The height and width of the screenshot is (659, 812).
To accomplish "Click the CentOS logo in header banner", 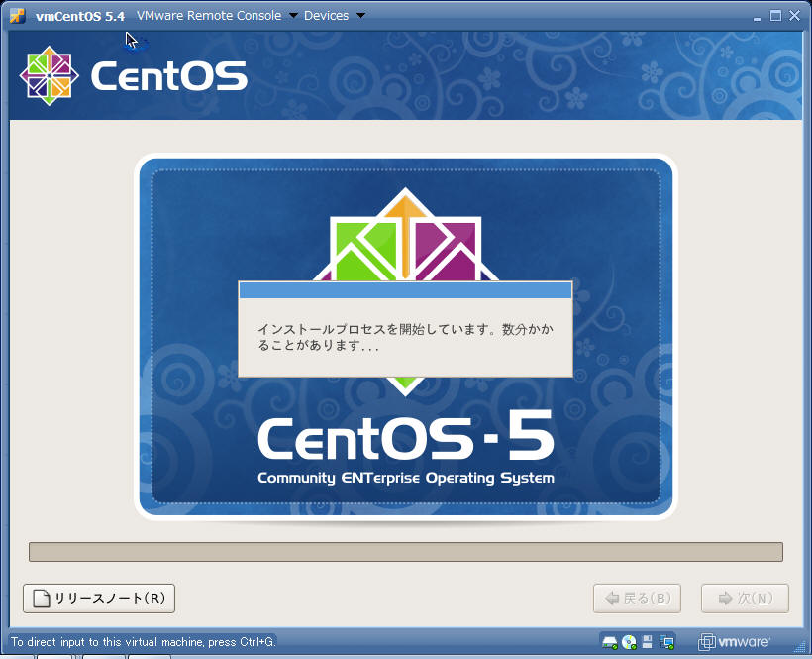I will click(133, 75).
